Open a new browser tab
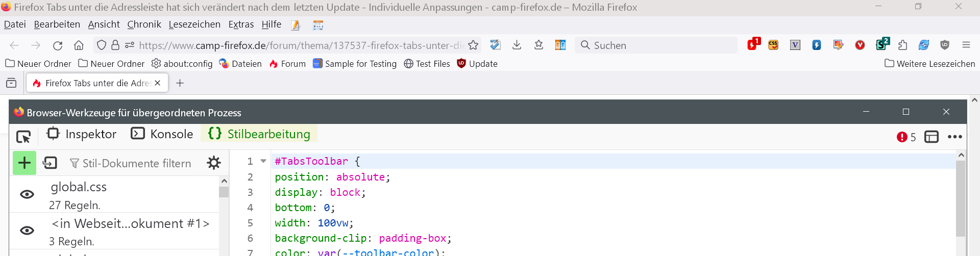The width and height of the screenshot is (980, 256). click(180, 83)
